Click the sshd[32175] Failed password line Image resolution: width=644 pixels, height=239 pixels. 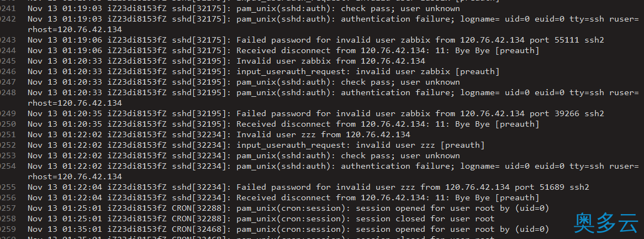[316, 40]
